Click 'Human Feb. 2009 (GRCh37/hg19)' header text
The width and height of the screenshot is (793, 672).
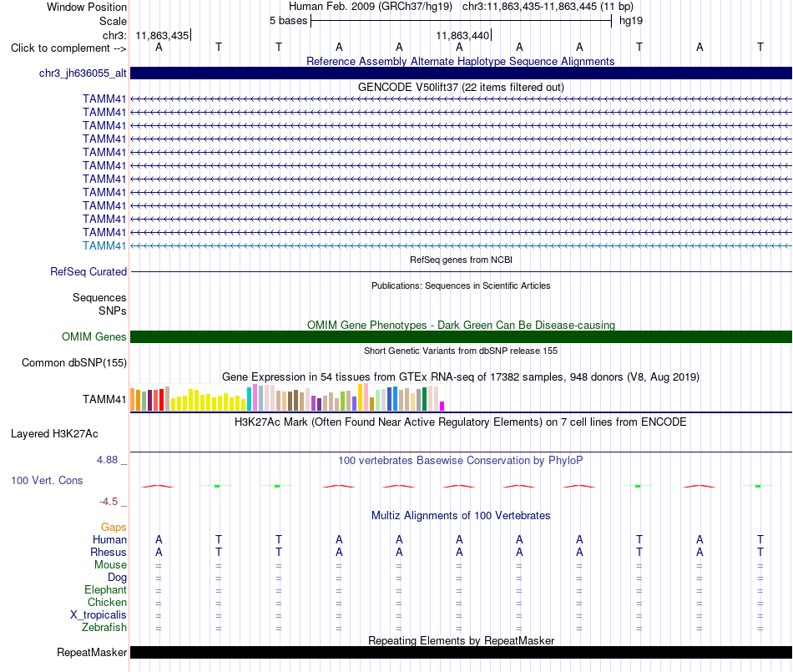click(x=370, y=7)
